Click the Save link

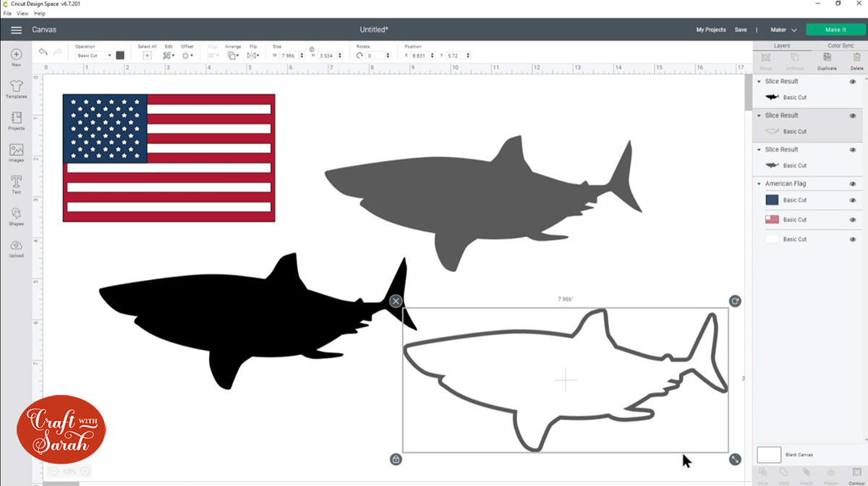coord(741,30)
